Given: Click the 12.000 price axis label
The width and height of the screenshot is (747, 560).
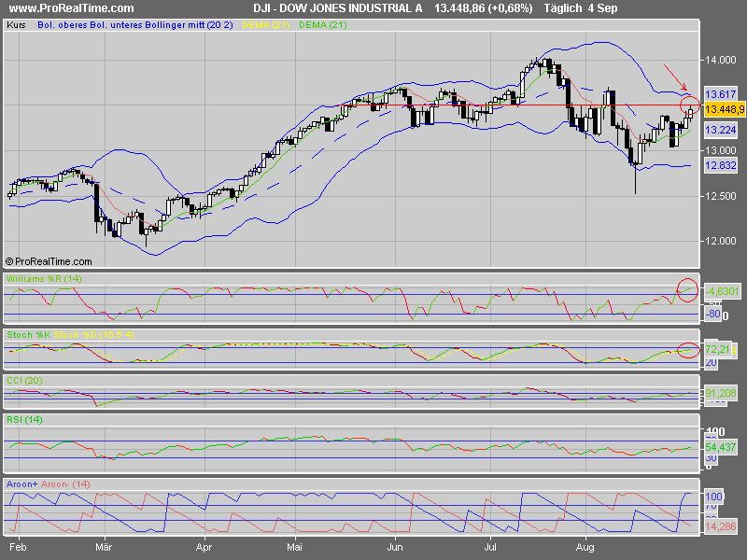Looking at the screenshot, I should (x=720, y=241).
